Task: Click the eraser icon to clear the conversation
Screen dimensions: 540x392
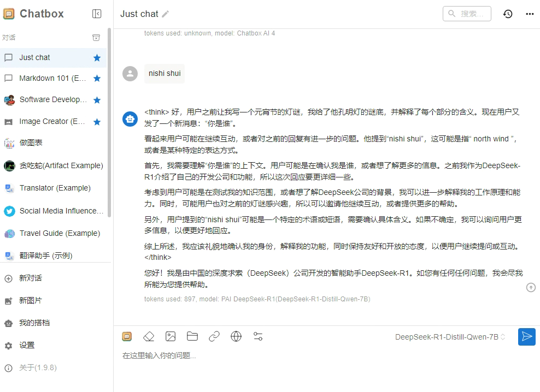Action: pos(149,336)
